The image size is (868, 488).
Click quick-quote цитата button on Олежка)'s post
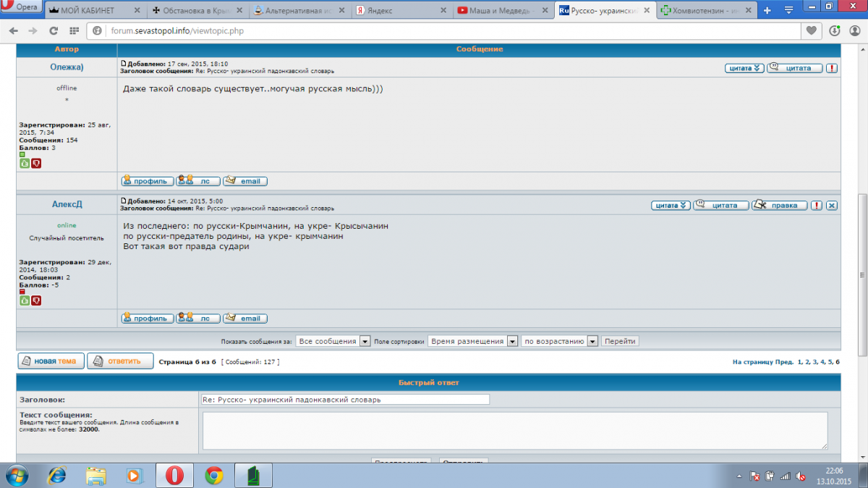coord(744,68)
